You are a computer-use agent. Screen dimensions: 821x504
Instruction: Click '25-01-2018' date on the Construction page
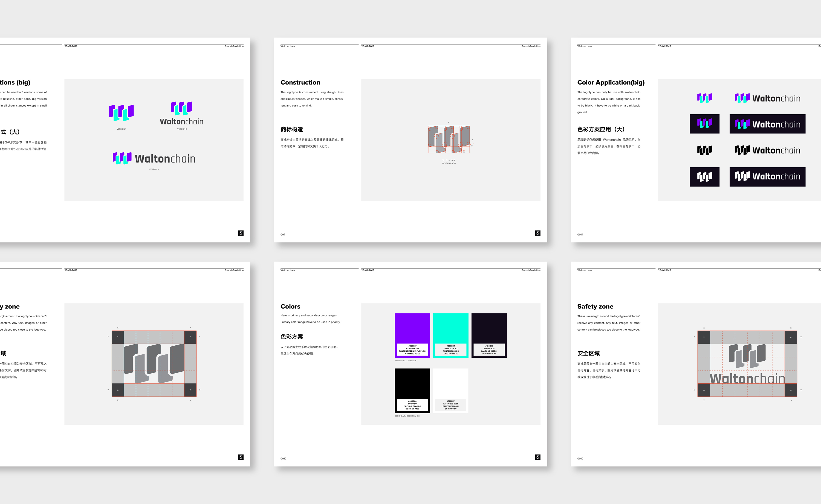point(368,46)
